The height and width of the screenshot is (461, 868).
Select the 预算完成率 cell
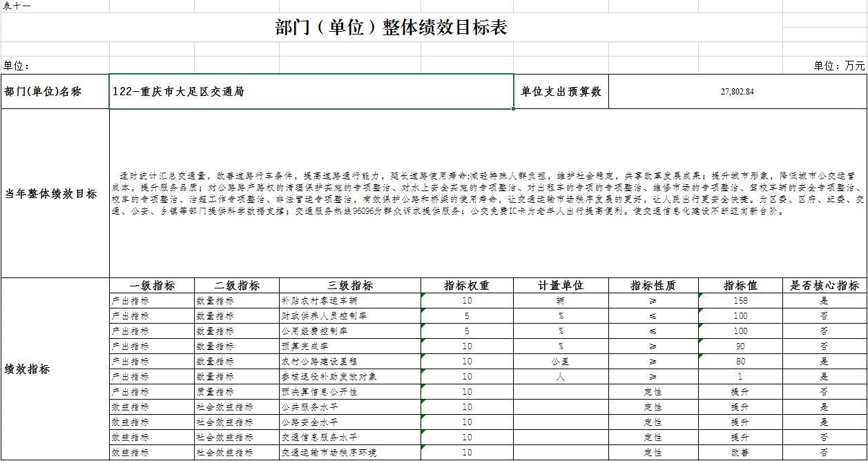coord(350,346)
